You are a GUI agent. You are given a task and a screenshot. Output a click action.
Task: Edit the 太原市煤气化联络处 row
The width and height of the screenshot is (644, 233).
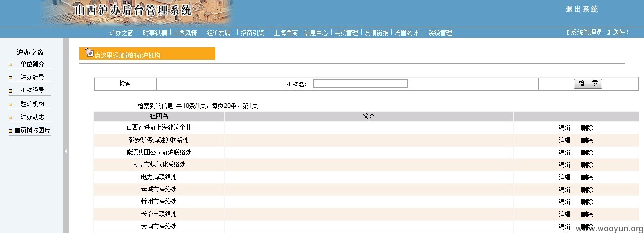(x=564, y=165)
